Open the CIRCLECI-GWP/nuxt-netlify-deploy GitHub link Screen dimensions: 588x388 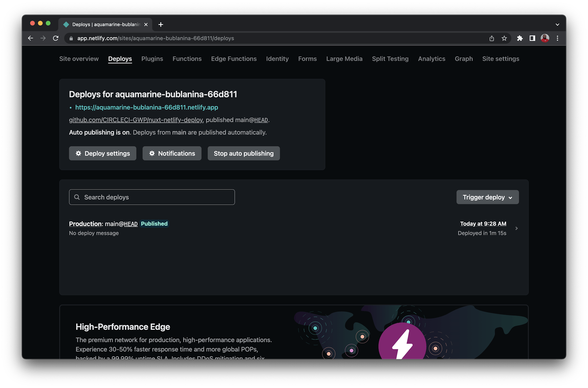[136, 120]
